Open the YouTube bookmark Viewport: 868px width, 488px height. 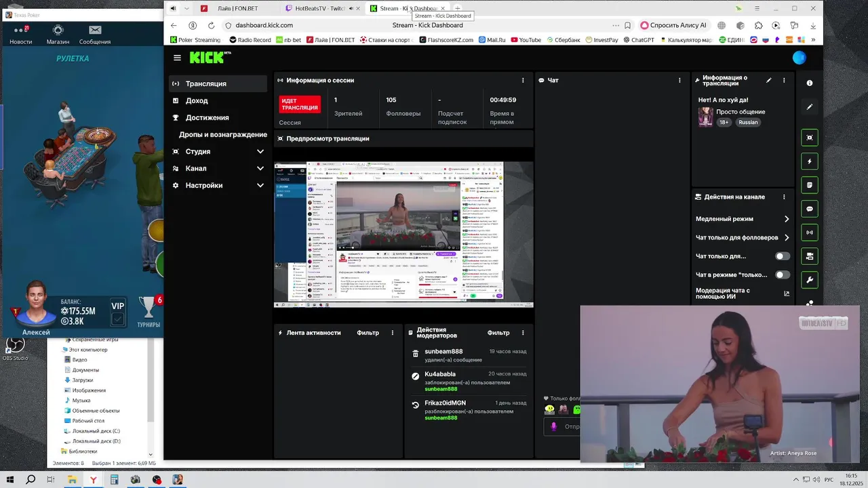point(526,40)
